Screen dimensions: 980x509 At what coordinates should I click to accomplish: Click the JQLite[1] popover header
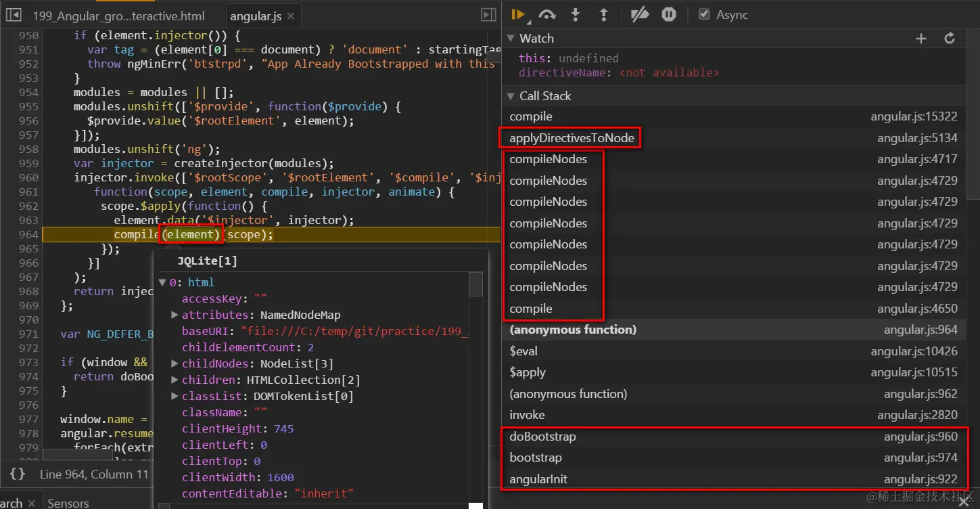207,261
